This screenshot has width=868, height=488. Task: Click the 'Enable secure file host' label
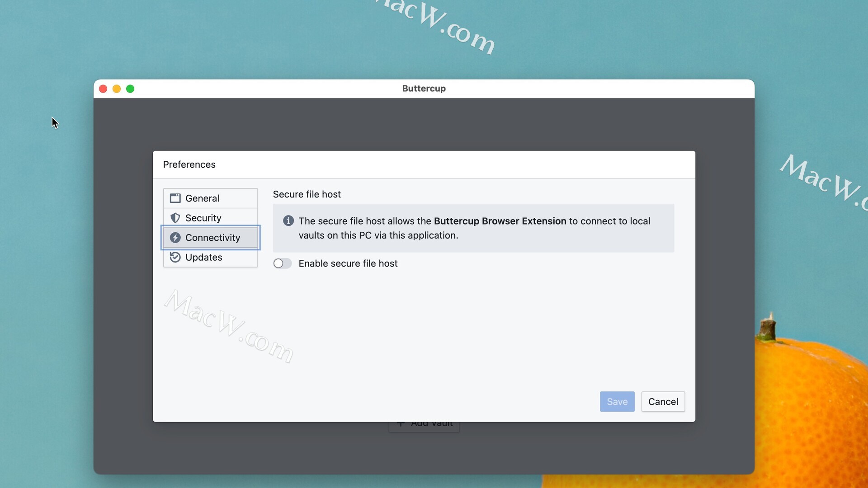(x=348, y=263)
